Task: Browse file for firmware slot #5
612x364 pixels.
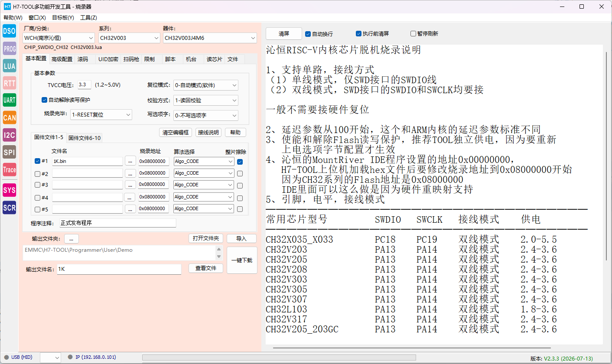Action: (130, 209)
